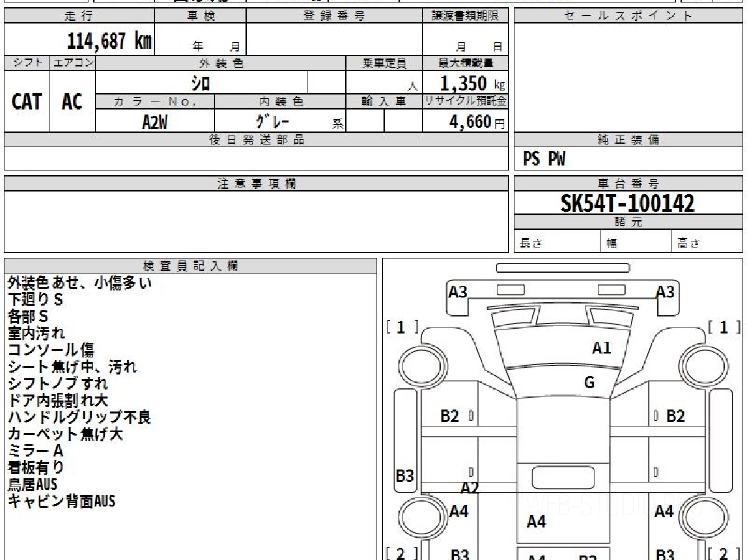Select chassis number SK54T-100142
The height and width of the screenshot is (560, 747).
click(627, 203)
